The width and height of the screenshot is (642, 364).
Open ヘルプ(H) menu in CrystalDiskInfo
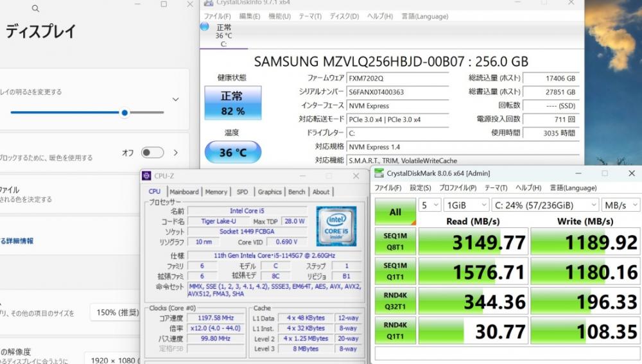380,17
